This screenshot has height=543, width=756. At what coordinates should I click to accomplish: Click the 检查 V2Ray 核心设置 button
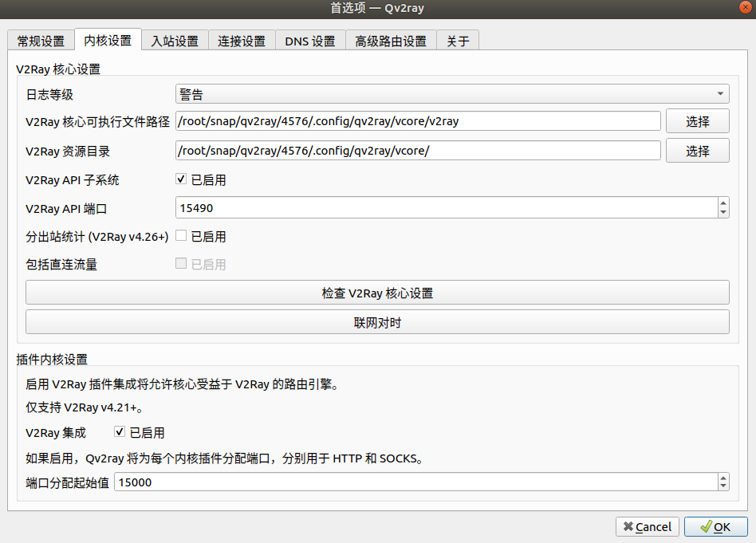pyautogui.click(x=377, y=293)
